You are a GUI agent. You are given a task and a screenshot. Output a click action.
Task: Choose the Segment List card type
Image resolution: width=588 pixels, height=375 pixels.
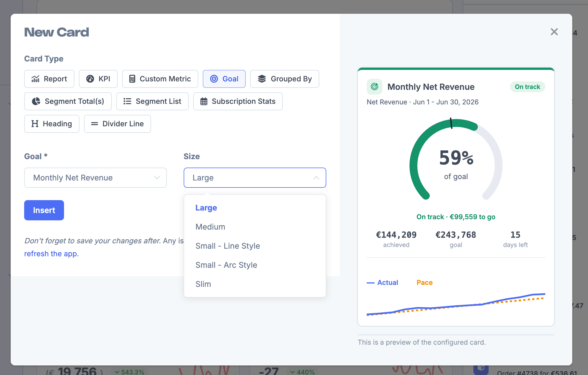tap(152, 101)
